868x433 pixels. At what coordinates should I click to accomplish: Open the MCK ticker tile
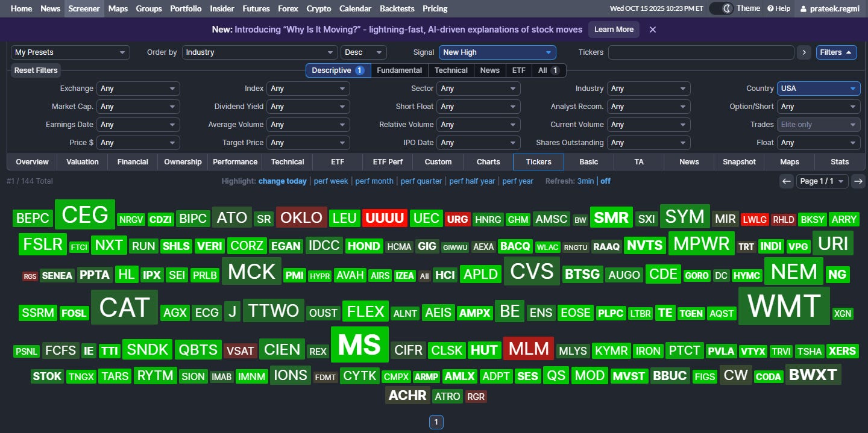tap(252, 272)
